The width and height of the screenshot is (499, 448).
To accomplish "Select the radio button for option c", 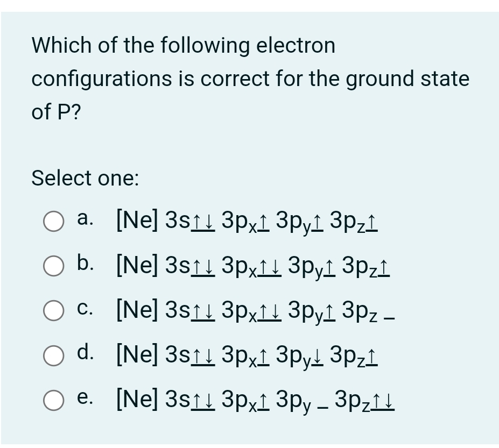I will point(53,310).
